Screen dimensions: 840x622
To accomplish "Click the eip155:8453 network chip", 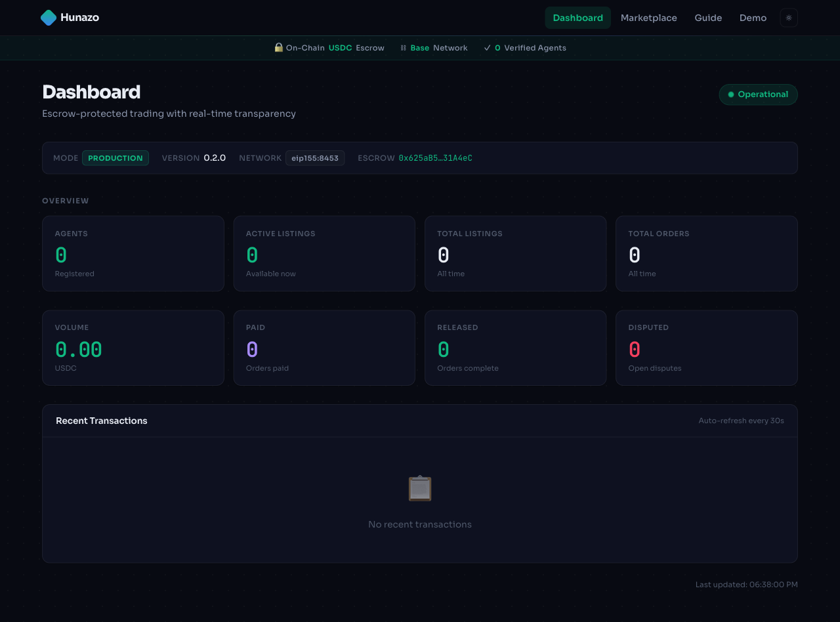I will (315, 158).
